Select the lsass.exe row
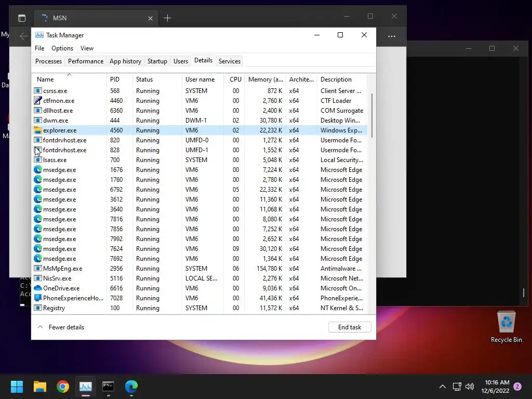The height and width of the screenshot is (399, 532). click(x=200, y=160)
